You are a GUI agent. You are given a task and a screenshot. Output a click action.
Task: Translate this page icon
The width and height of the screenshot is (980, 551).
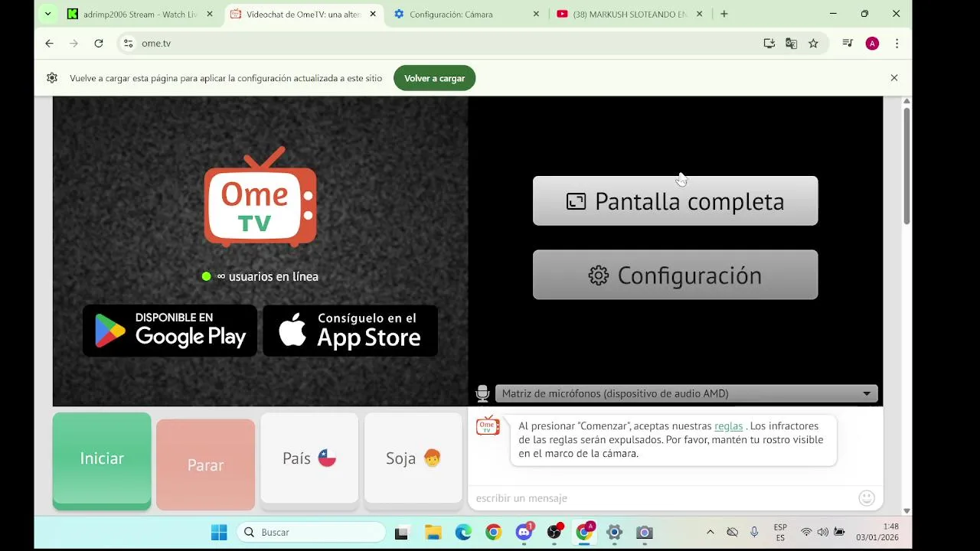(792, 44)
